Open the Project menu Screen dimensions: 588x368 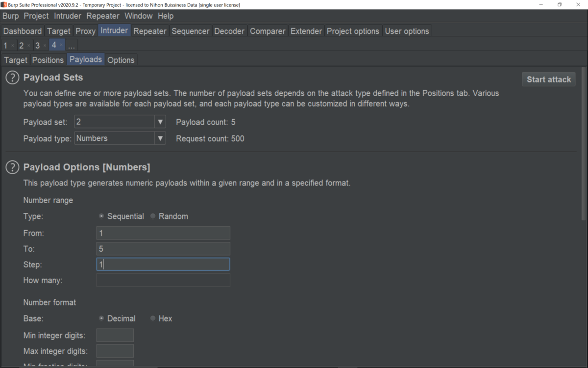click(36, 16)
